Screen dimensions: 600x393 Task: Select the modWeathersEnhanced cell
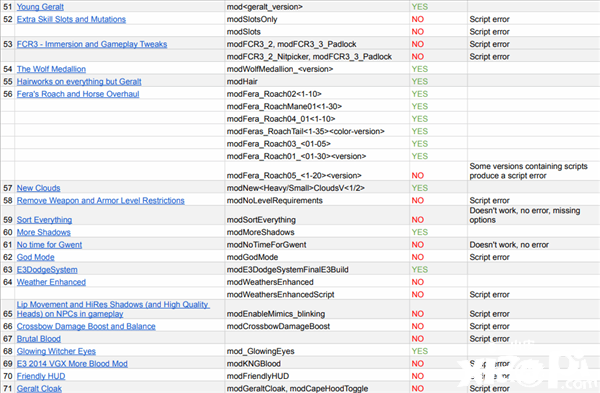point(317,282)
